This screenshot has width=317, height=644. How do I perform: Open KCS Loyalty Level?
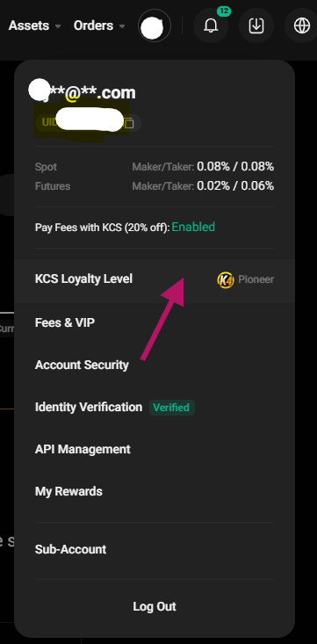pos(155,279)
